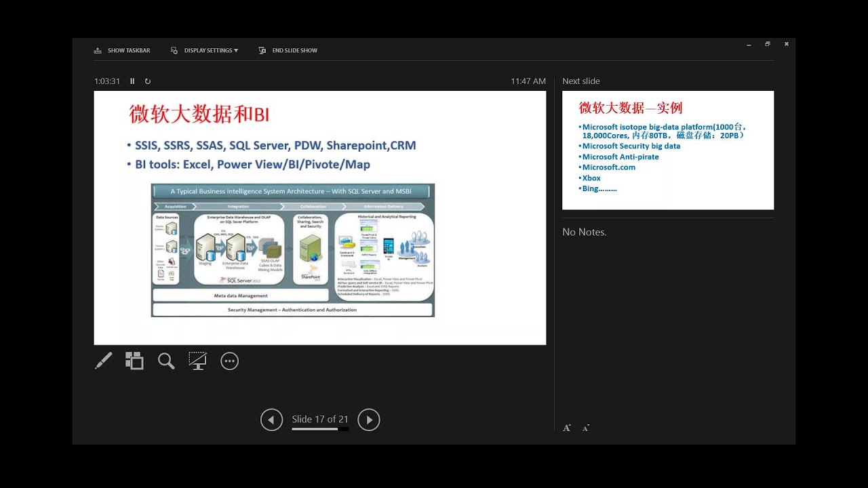Click Meta data Management bar in diagram
The height and width of the screenshot is (488, 868).
[x=241, y=296]
